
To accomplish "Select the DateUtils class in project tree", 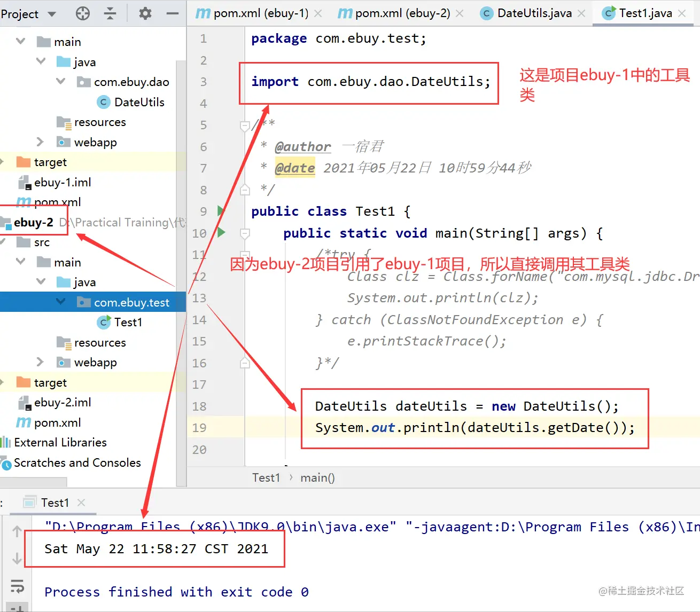I will [131, 102].
